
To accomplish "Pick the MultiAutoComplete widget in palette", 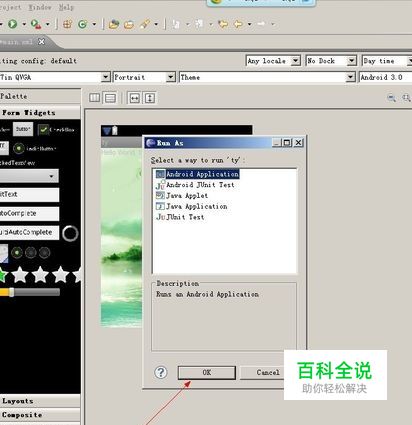I will tap(29, 232).
